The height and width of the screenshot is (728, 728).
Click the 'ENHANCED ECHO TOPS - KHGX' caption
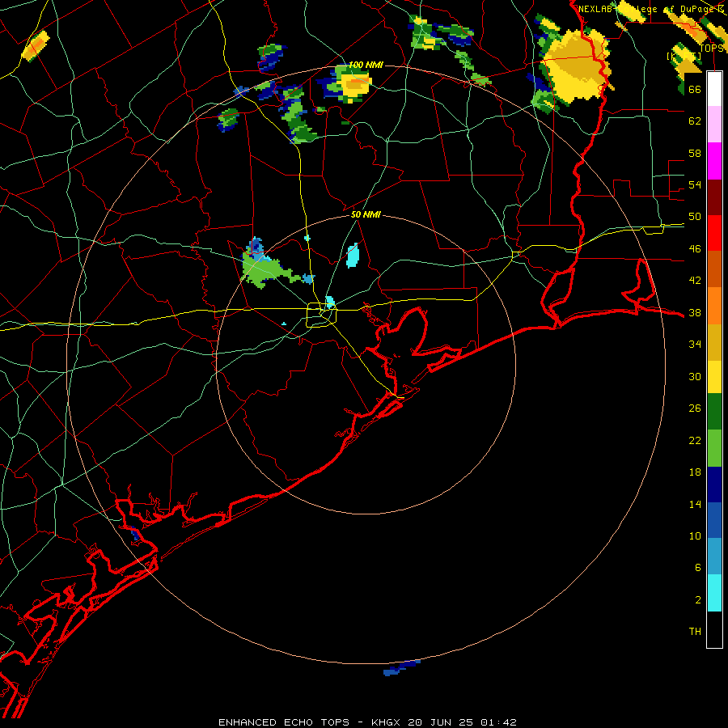coord(309,722)
